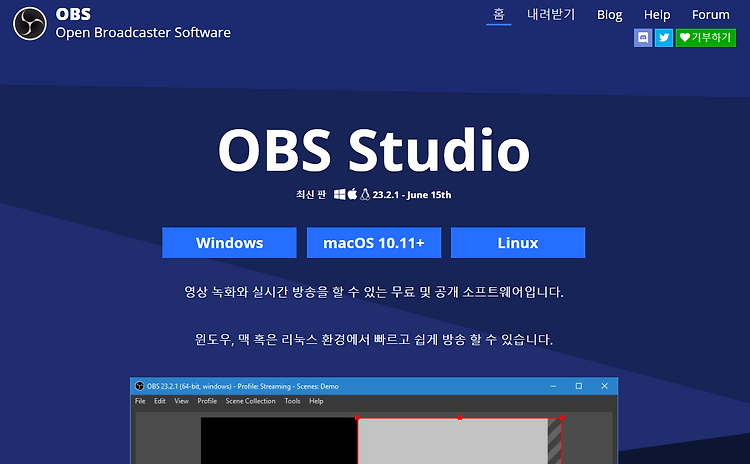Open Edit menu in the OBS demo window

pos(160,401)
